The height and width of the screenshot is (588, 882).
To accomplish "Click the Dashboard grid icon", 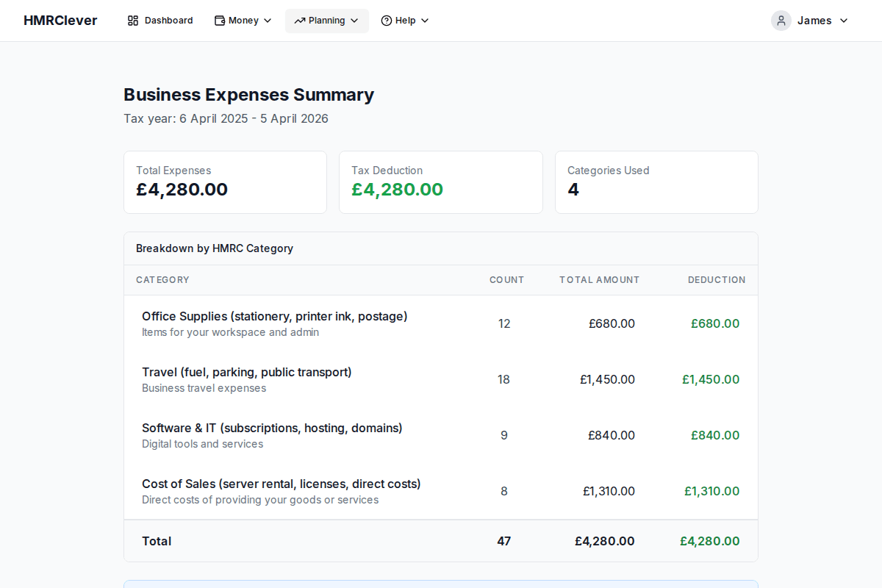I will coord(134,21).
